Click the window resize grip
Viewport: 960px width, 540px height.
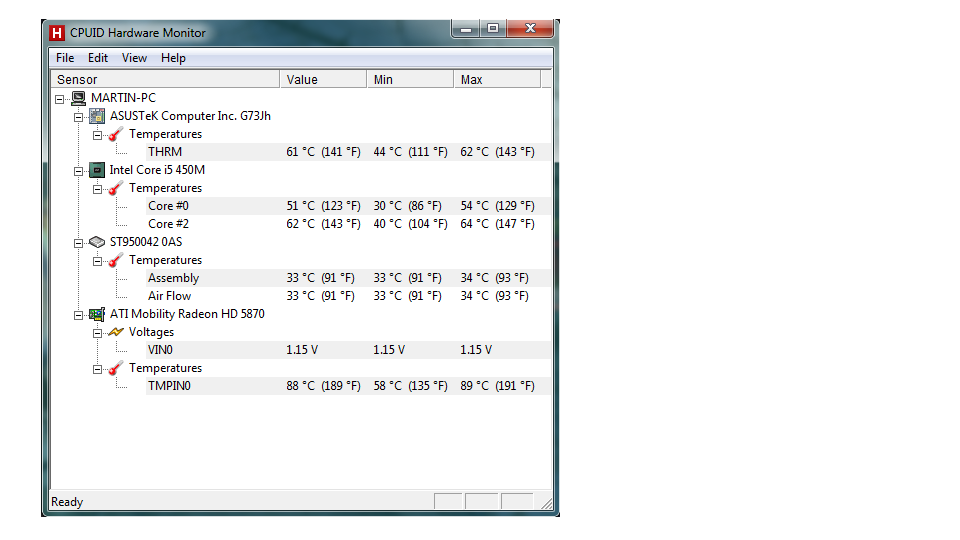[x=546, y=503]
